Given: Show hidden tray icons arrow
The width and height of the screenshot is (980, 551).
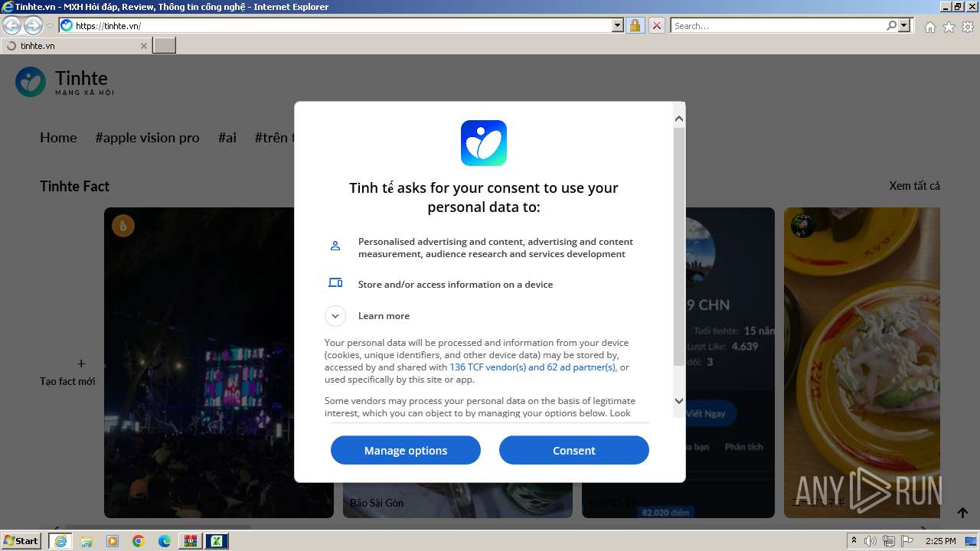Looking at the screenshot, I should pos(854,541).
